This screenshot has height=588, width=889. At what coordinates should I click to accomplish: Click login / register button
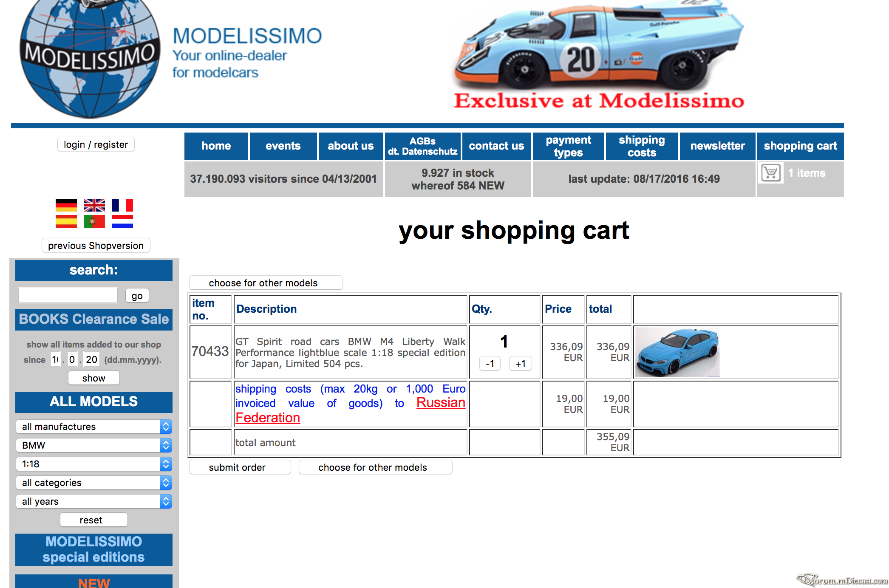(96, 144)
